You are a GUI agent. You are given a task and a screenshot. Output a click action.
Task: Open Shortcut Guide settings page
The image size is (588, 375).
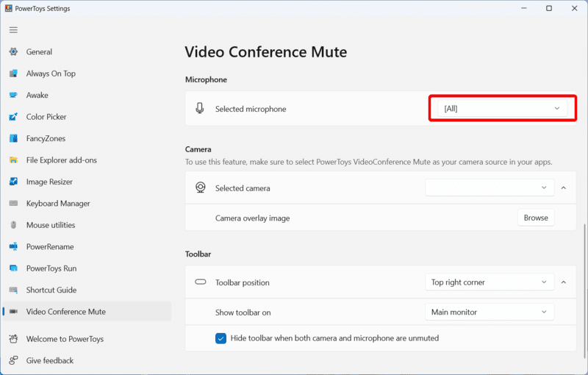click(87, 290)
